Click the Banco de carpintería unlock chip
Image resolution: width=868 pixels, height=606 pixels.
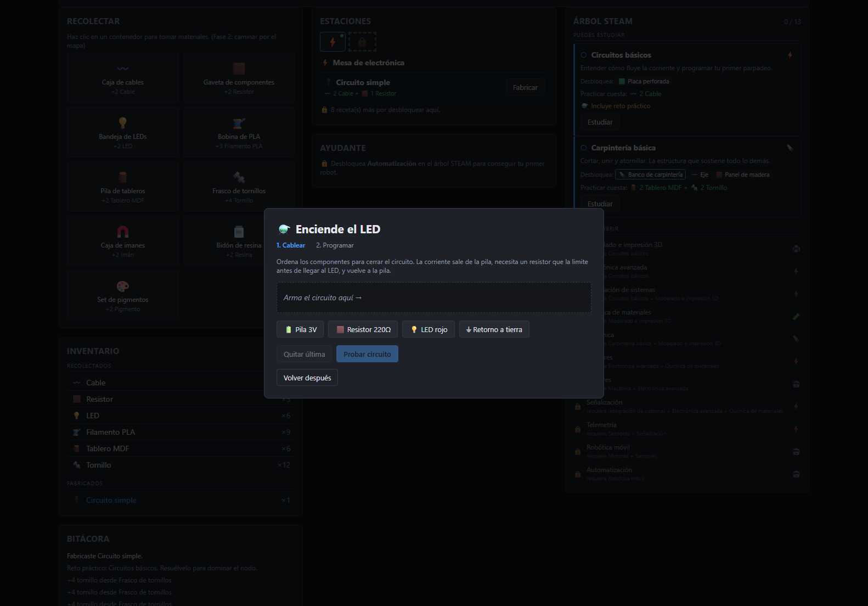tap(651, 175)
